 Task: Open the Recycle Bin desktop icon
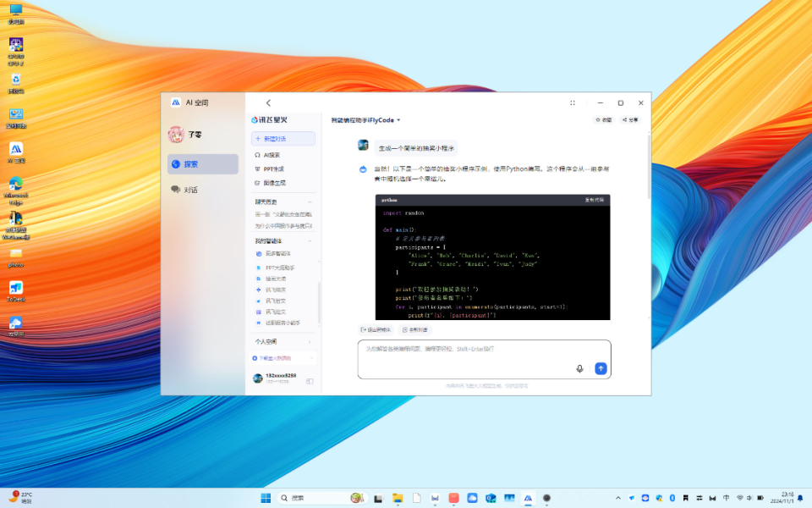coord(16,83)
